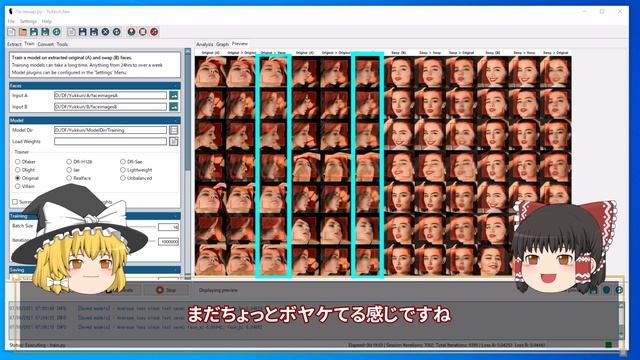Click the Input B path field
The image size is (640, 360).
click(110, 107)
